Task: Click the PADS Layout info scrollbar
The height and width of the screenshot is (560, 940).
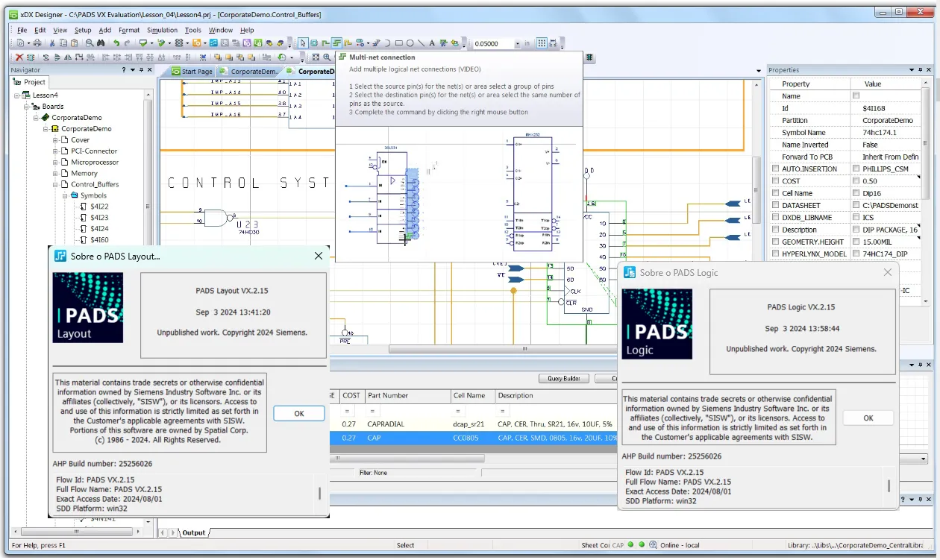Action: click(x=321, y=494)
